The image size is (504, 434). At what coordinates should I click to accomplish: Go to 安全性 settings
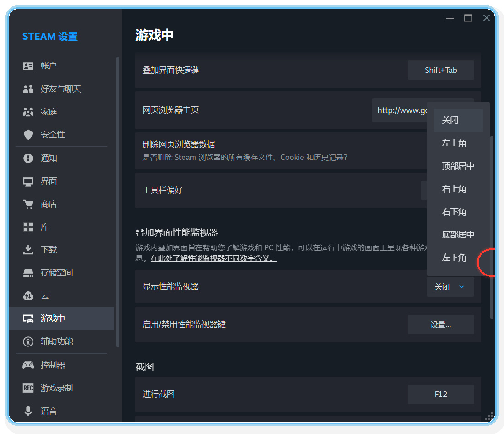pyautogui.click(x=62, y=135)
